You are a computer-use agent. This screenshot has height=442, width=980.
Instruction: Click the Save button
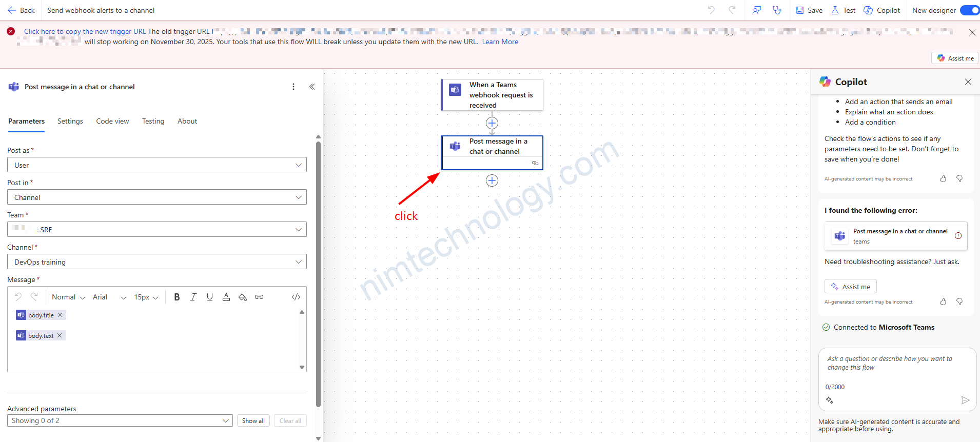(809, 10)
